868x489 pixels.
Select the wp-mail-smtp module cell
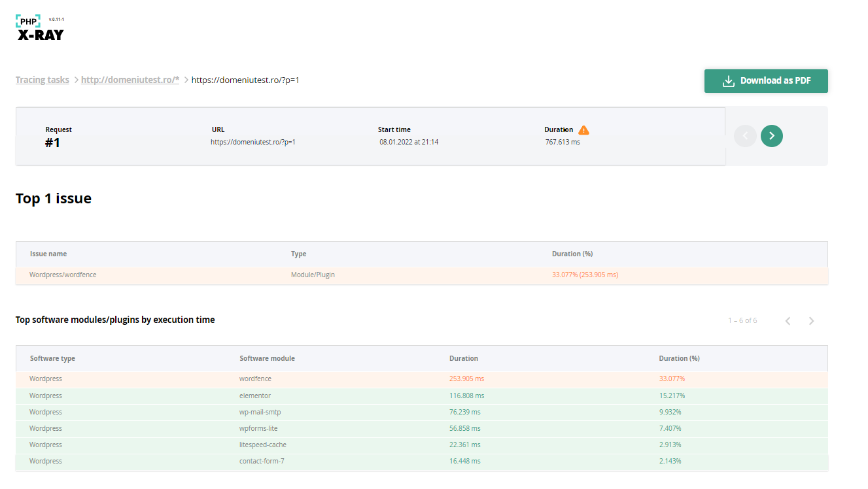260,412
